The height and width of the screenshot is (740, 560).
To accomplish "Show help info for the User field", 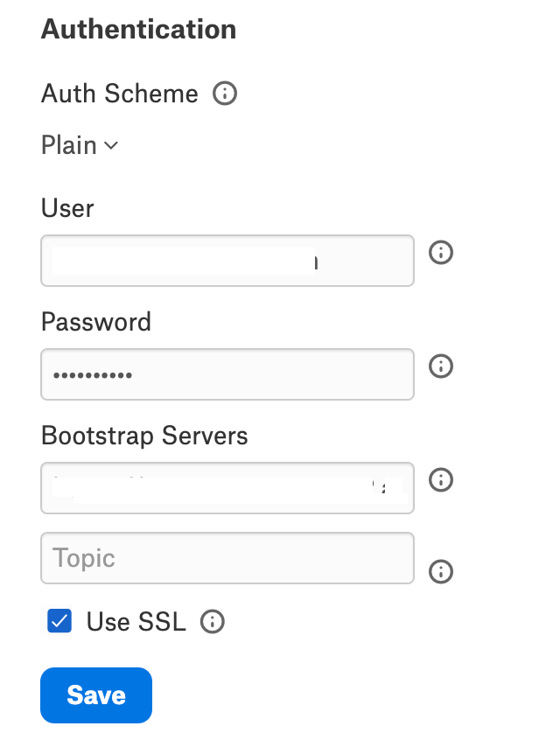I will pyautogui.click(x=440, y=252).
